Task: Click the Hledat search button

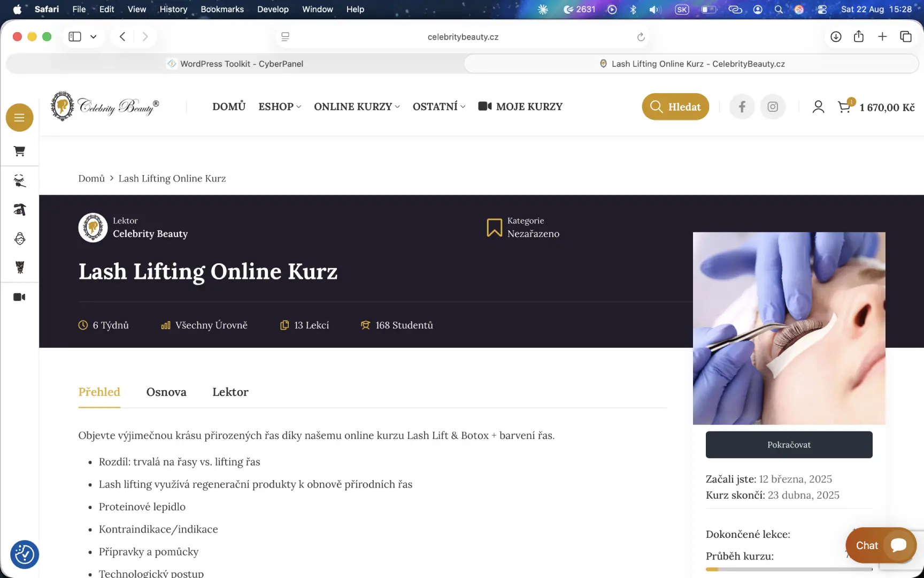Action: pos(675,107)
